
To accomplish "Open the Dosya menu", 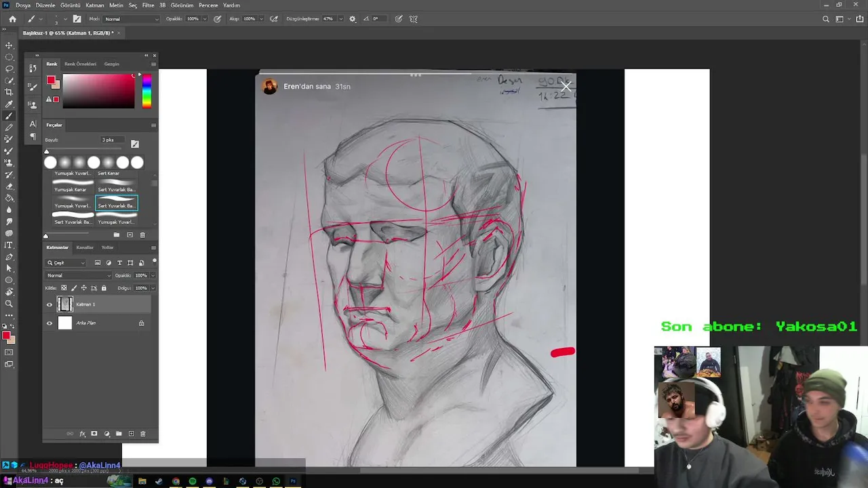I will click(22, 5).
